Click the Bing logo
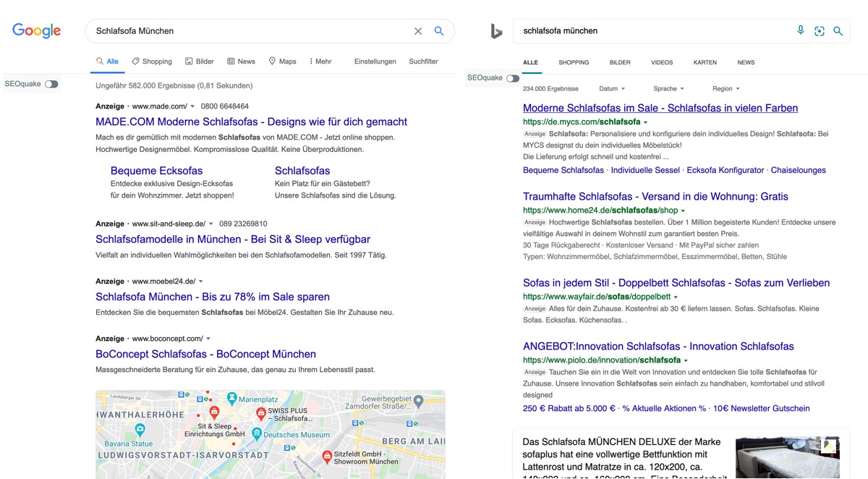This screenshot has width=868, height=479. pos(496,31)
